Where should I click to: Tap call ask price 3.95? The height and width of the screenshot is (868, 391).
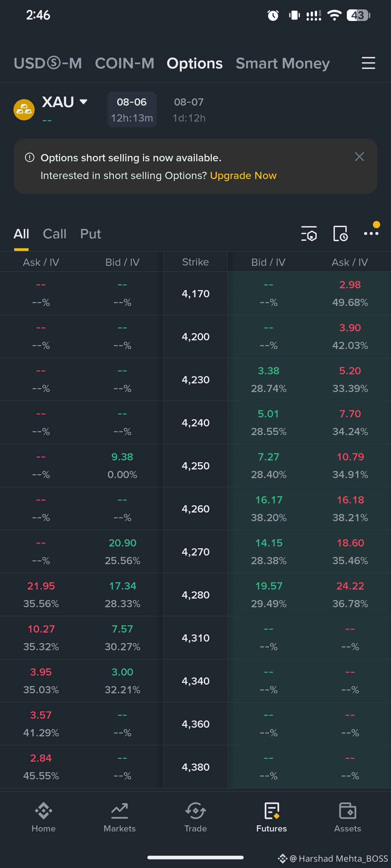[x=41, y=672]
